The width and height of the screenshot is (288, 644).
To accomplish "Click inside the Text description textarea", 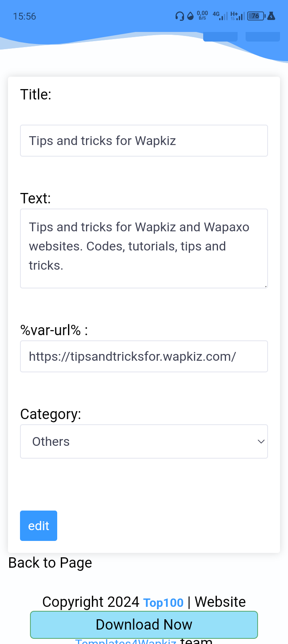I will 144,248.
